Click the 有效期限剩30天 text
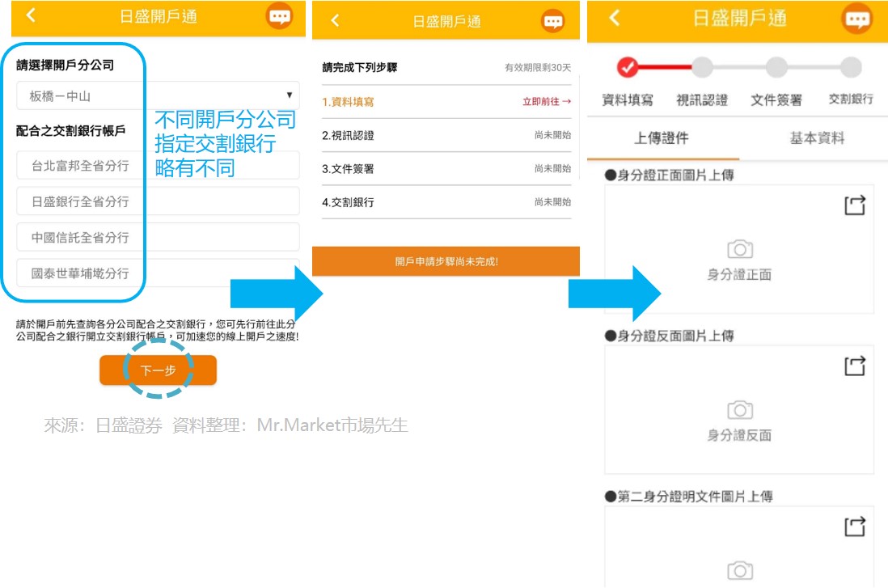888x588 pixels. 538,67
